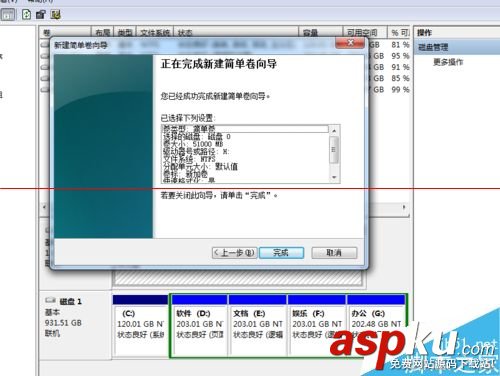Select the 磁盘管理 item in actions pane

point(457,47)
